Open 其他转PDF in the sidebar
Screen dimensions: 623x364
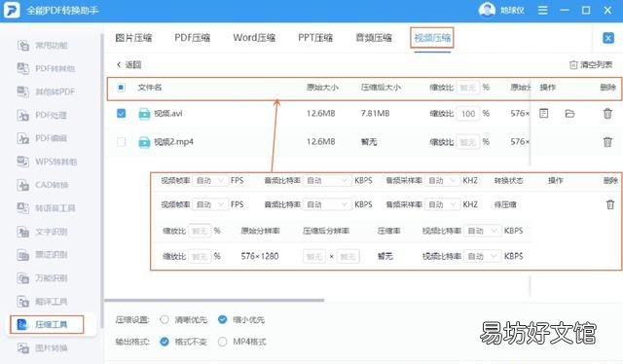(46, 91)
